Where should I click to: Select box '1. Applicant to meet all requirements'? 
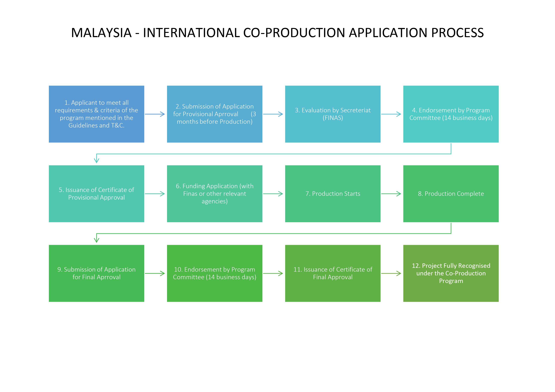pos(96,114)
